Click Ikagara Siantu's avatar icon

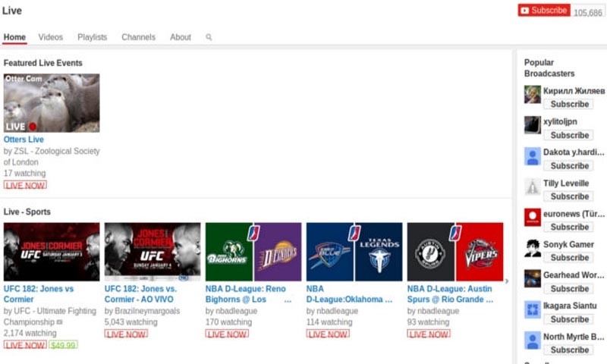pos(533,310)
